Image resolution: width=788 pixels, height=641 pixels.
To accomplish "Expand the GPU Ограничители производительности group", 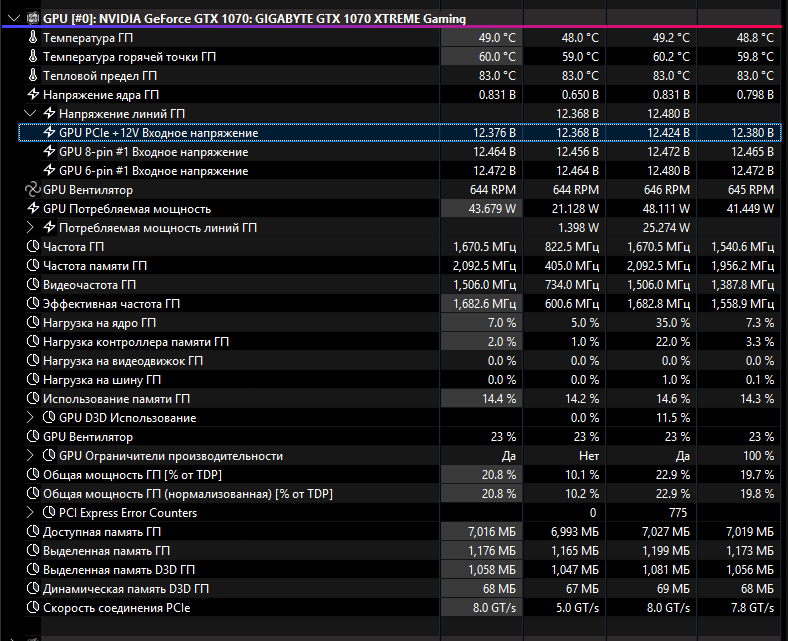I will click(30, 456).
